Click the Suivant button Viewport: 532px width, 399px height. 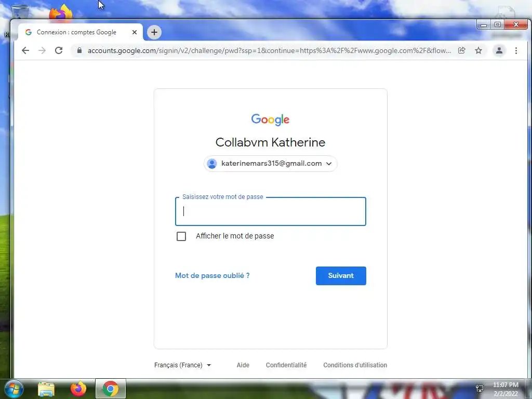[341, 276]
